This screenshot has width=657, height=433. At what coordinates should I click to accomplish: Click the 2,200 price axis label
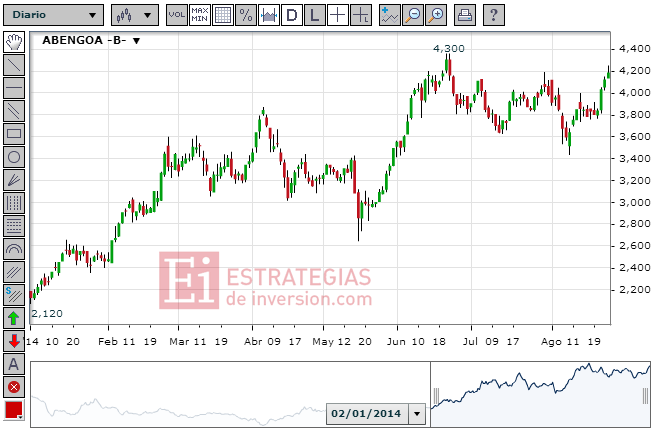coord(635,290)
